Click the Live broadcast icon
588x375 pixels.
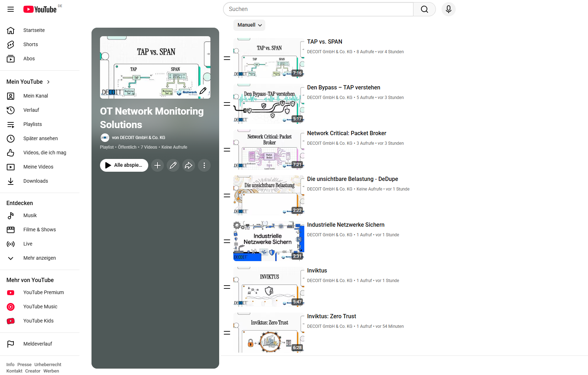point(11,244)
